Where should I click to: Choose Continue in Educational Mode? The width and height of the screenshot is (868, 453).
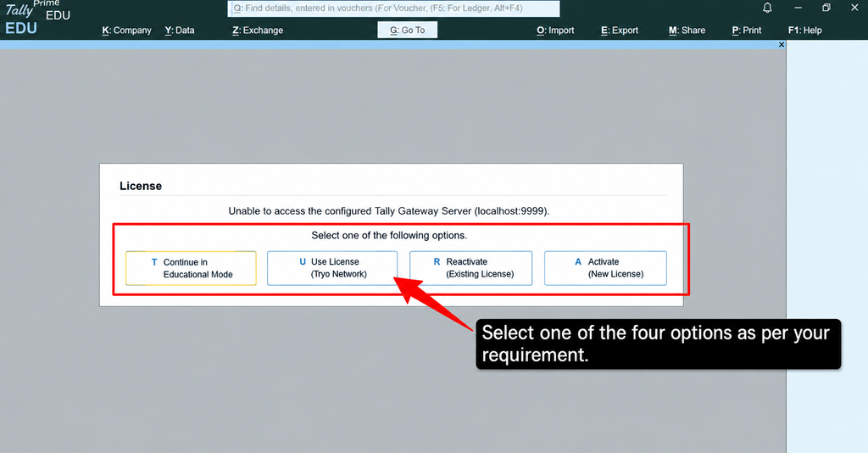(x=191, y=268)
